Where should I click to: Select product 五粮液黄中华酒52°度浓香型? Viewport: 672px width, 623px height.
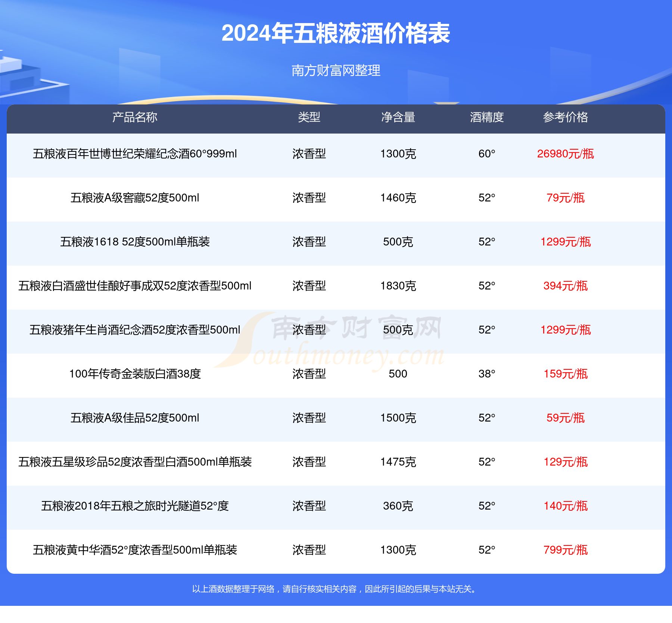pyautogui.click(x=135, y=550)
